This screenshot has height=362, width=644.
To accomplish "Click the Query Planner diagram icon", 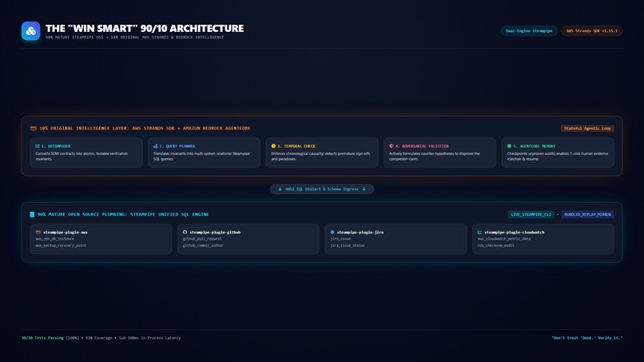I will tap(155, 146).
